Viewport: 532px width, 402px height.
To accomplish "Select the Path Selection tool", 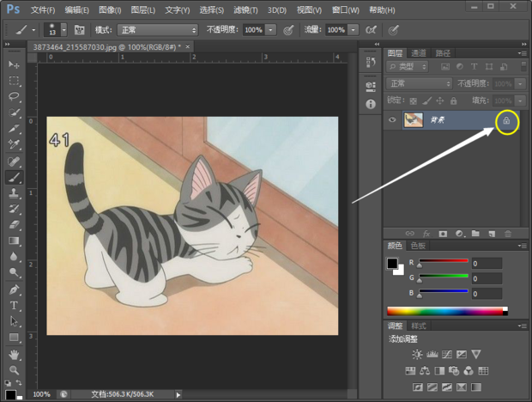I will click(14, 321).
